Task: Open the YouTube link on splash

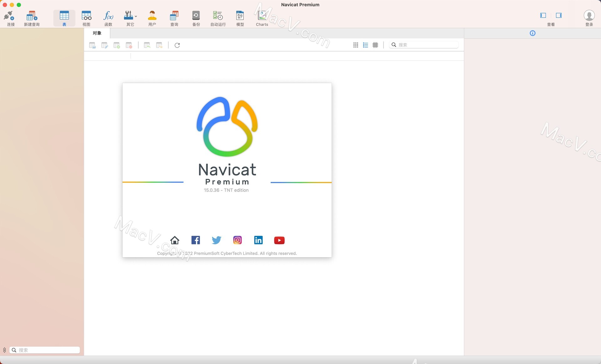Action: (279, 240)
